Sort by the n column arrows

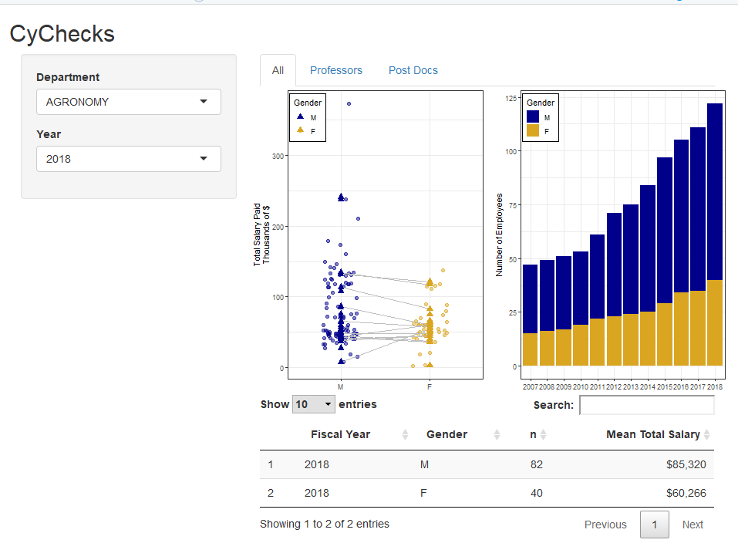click(x=543, y=435)
